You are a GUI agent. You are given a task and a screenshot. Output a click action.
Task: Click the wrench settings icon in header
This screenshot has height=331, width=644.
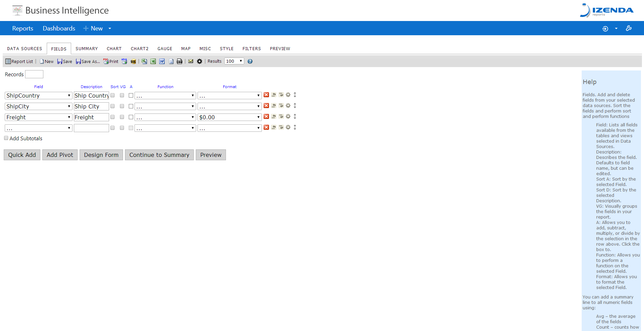(x=629, y=28)
